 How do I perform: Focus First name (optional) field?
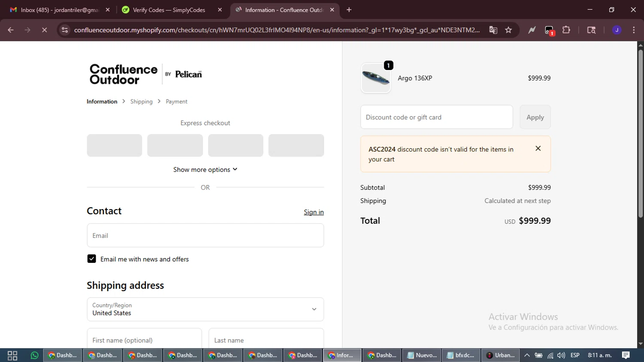(x=144, y=339)
